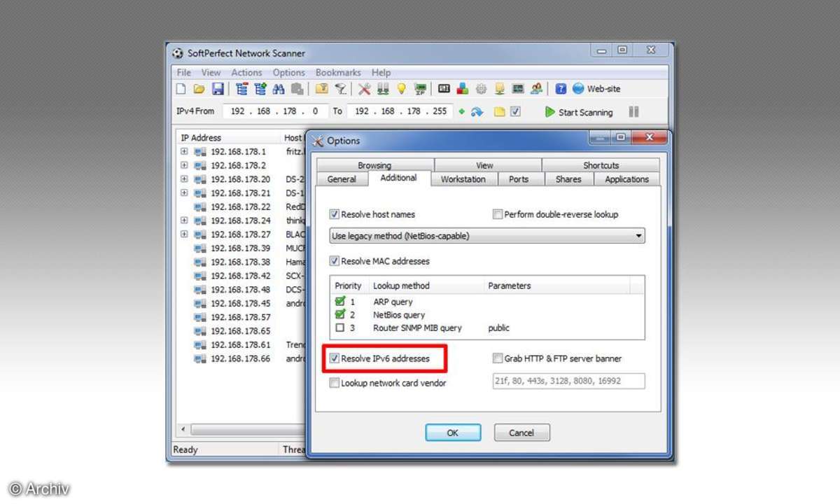Click Cancel in the Options dialog
840x504 pixels.
[x=521, y=433]
